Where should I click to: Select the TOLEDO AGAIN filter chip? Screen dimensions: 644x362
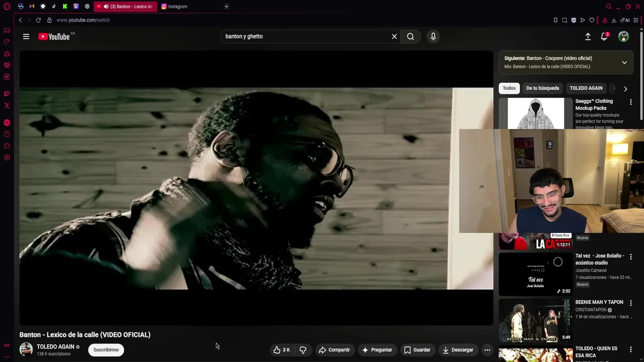pyautogui.click(x=586, y=88)
